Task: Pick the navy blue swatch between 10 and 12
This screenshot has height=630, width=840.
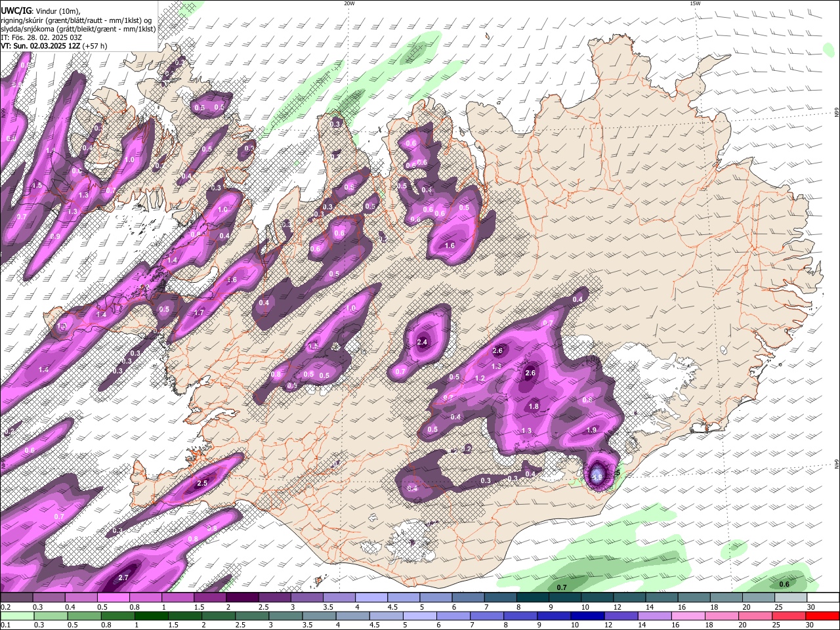Action: coord(587,616)
